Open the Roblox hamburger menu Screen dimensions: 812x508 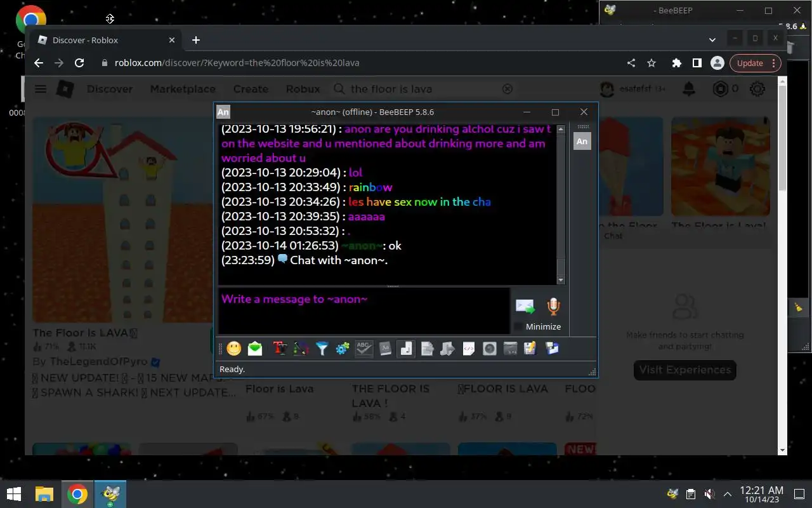coord(41,89)
